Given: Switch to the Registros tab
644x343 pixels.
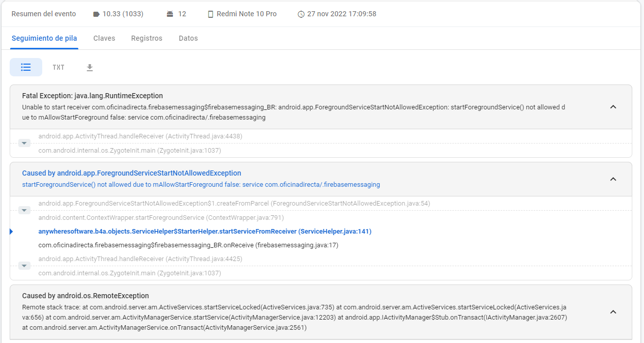Looking at the screenshot, I should [147, 38].
